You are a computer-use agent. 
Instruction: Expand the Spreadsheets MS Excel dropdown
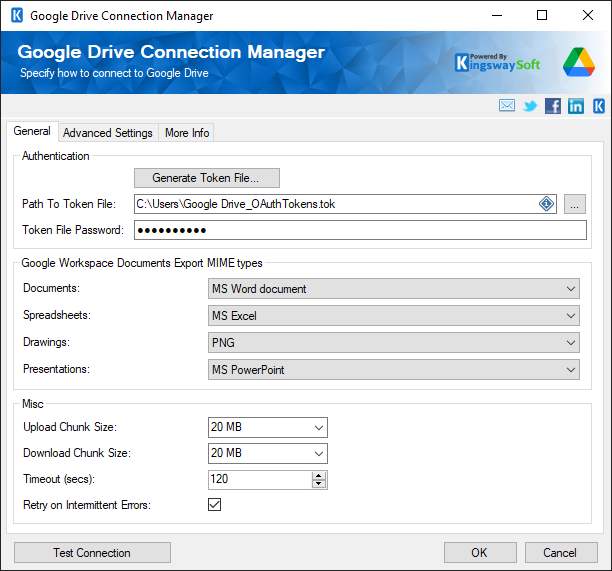[393, 316]
